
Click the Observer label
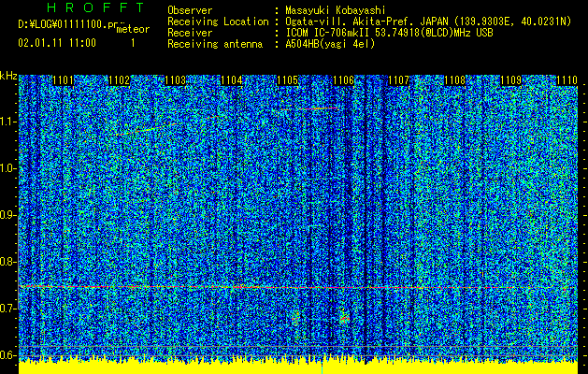pos(190,10)
